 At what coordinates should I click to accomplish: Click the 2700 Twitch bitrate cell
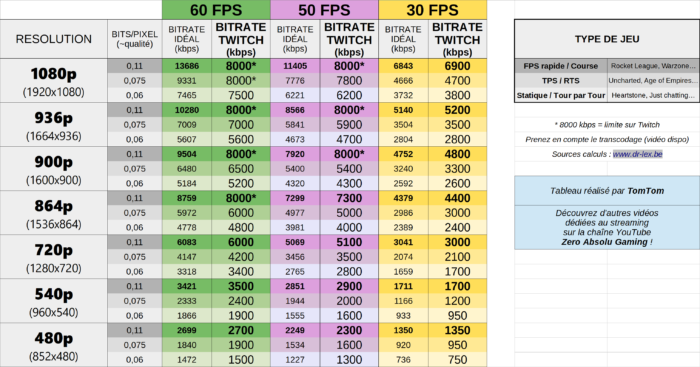tap(241, 330)
